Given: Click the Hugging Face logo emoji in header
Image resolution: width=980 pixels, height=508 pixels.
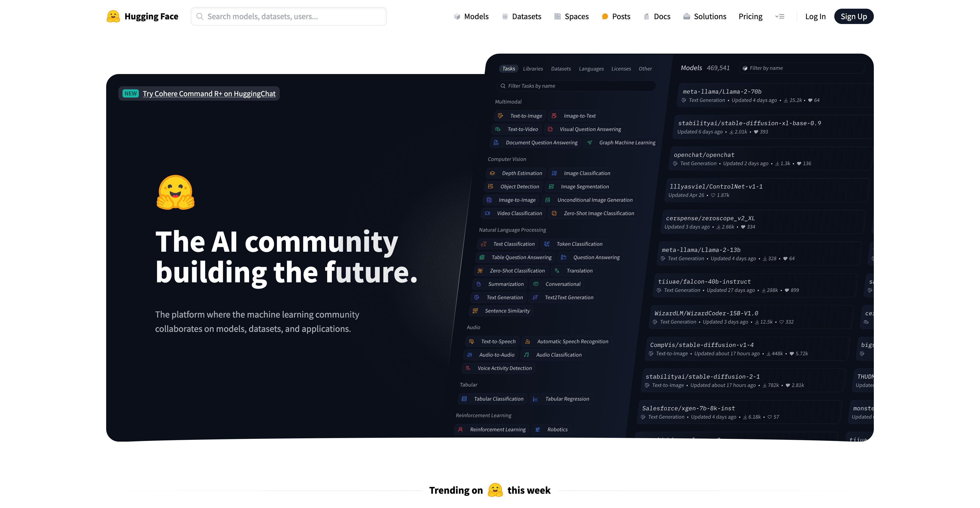Looking at the screenshot, I should click(x=113, y=16).
